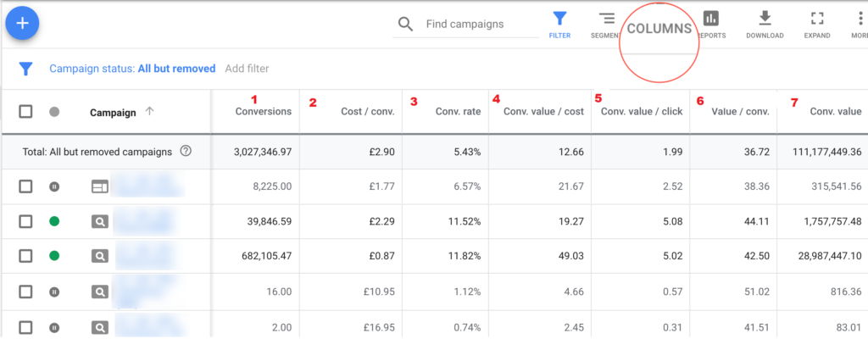Open the Segment icon in toolbar
868x339 pixels.
606,20
